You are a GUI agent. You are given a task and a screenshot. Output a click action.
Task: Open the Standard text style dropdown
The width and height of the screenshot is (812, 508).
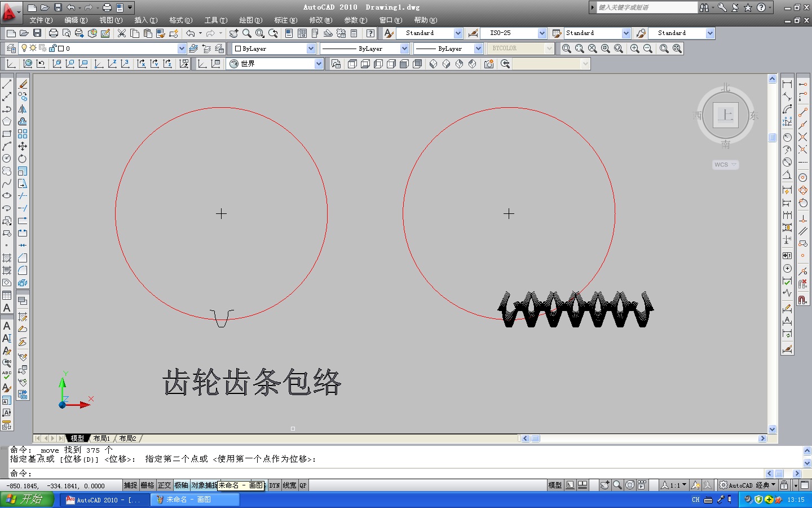tap(458, 33)
